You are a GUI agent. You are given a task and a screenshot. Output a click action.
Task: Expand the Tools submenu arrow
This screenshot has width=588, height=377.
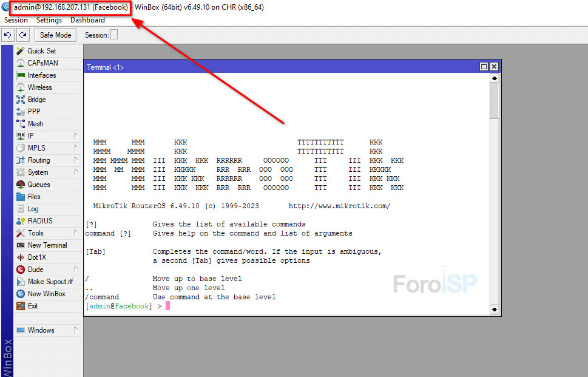pyautogui.click(x=76, y=233)
